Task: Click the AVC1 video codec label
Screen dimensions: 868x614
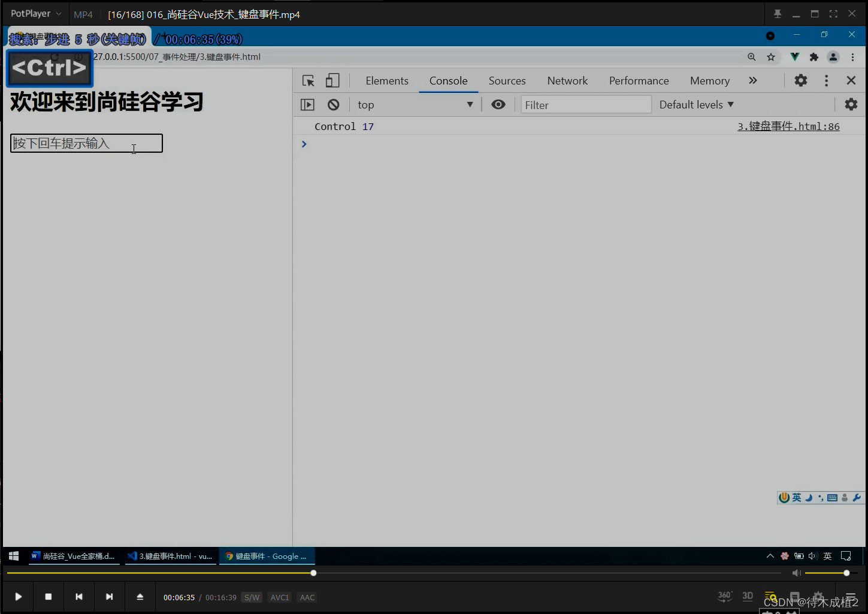Action: coord(280,597)
